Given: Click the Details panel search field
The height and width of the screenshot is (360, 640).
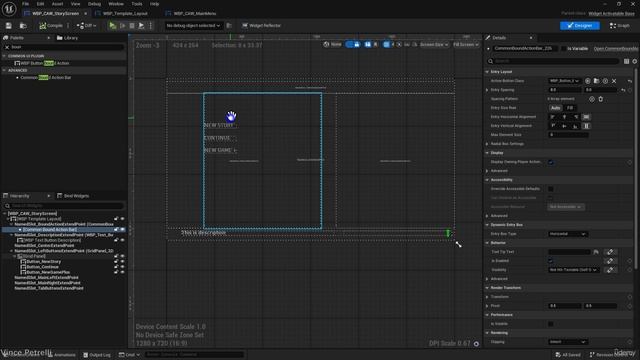Looking at the screenshot, I should 554,61.
